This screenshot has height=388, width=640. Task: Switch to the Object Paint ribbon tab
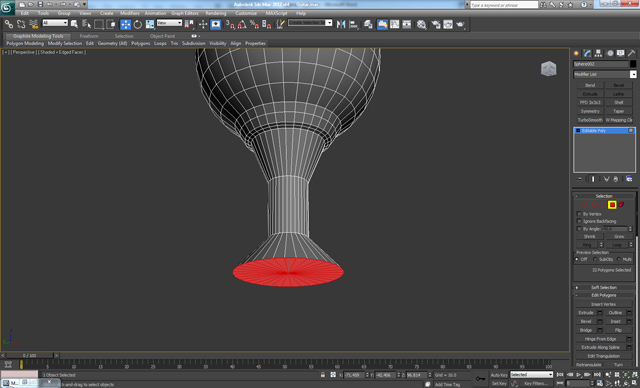(x=162, y=36)
